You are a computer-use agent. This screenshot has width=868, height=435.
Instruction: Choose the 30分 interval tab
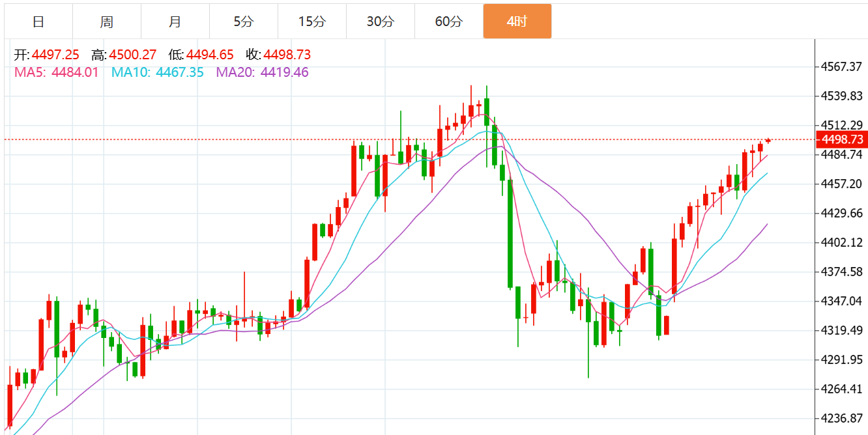[381, 21]
